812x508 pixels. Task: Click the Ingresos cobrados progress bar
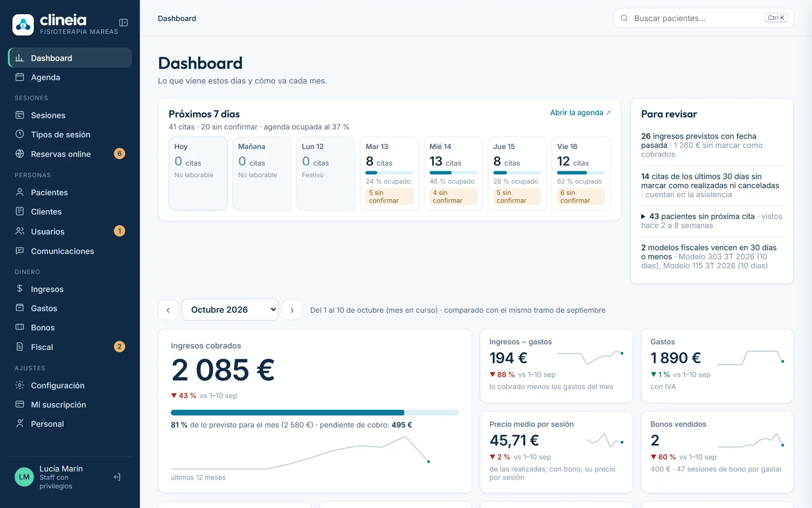pyautogui.click(x=315, y=412)
